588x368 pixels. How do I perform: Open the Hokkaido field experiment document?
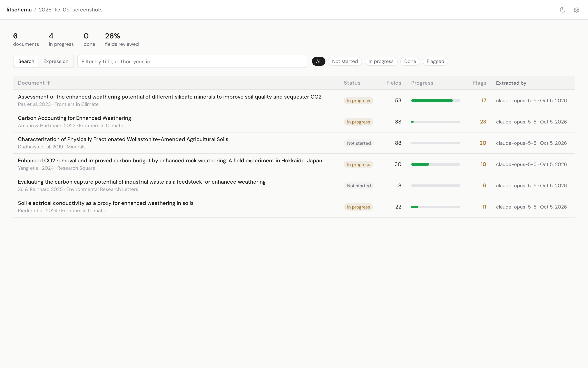pyautogui.click(x=170, y=161)
